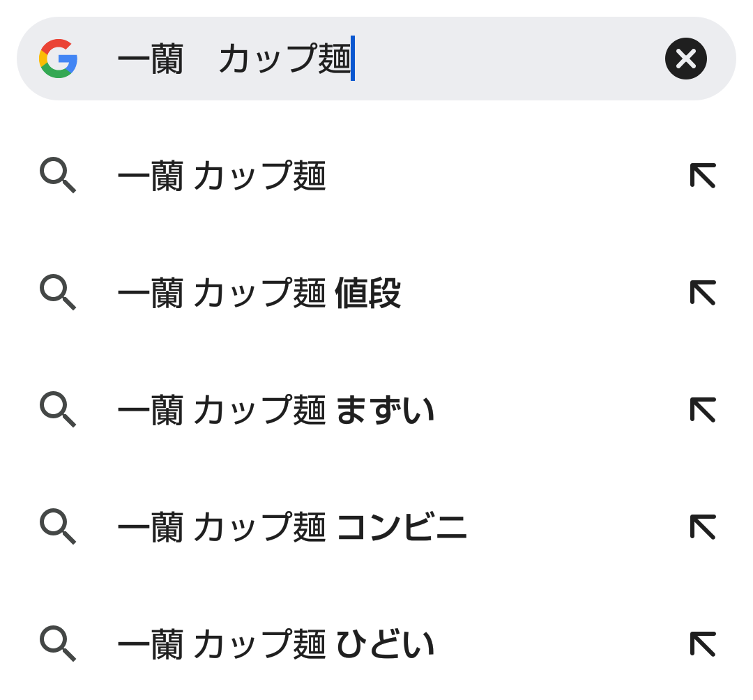Click magnifier icon beside first 一蘭 カップ麺 suggestion
Viewport: 753px width, 700px height.
57,175
